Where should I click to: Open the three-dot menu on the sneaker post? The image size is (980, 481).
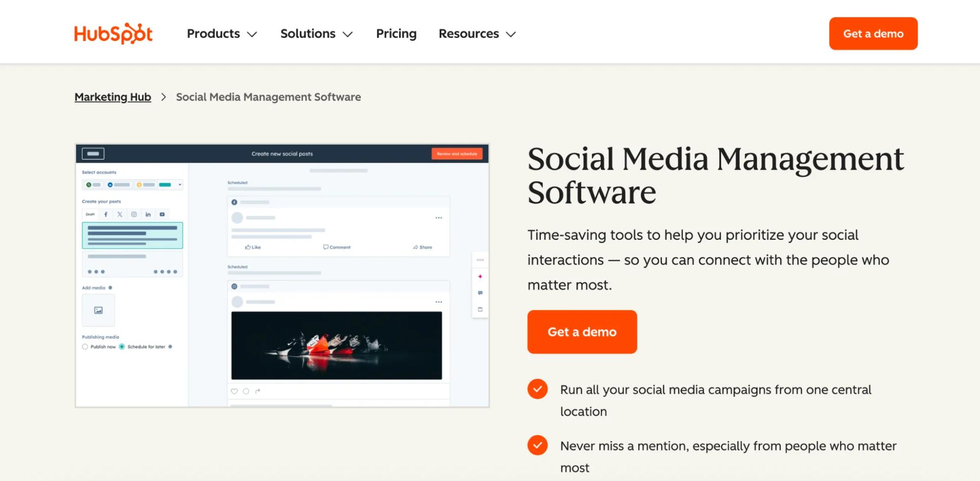pyautogui.click(x=439, y=302)
